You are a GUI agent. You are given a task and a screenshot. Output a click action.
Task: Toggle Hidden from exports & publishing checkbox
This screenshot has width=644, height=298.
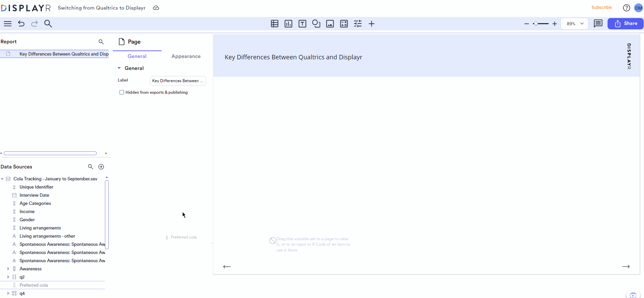122,92
